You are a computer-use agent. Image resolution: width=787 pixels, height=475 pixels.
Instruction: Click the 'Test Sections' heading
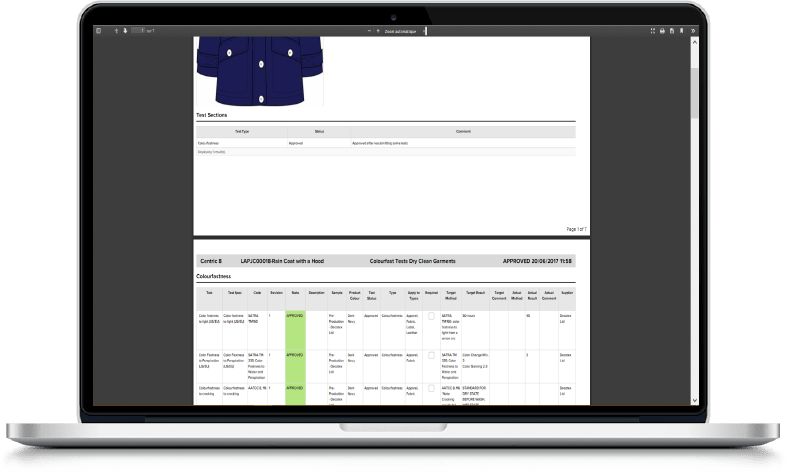pos(211,115)
